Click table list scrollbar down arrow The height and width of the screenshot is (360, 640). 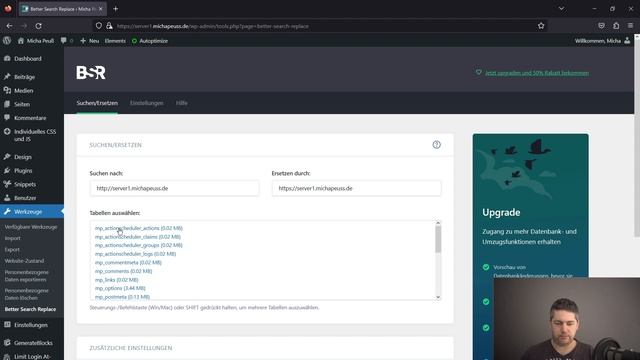(438, 297)
